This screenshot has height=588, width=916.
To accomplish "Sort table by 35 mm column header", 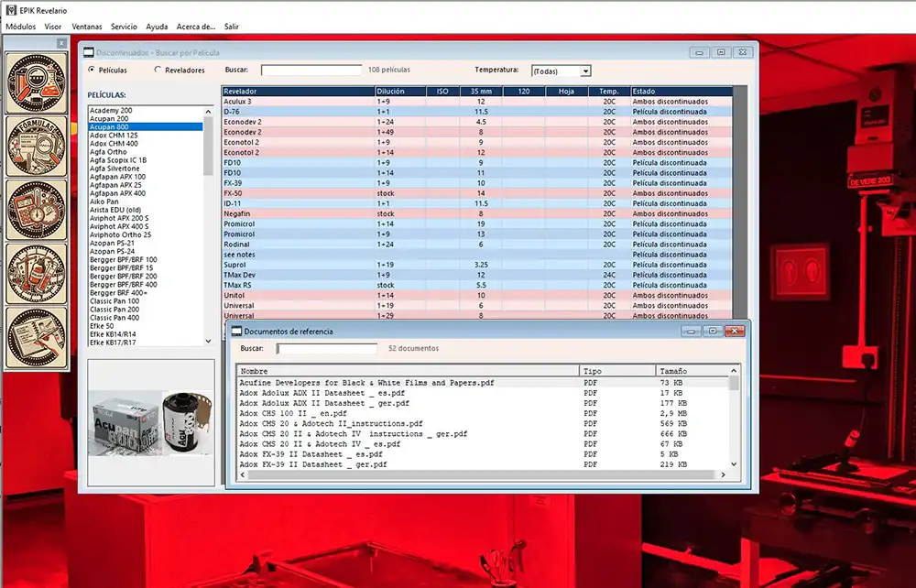I will pyautogui.click(x=481, y=91).
